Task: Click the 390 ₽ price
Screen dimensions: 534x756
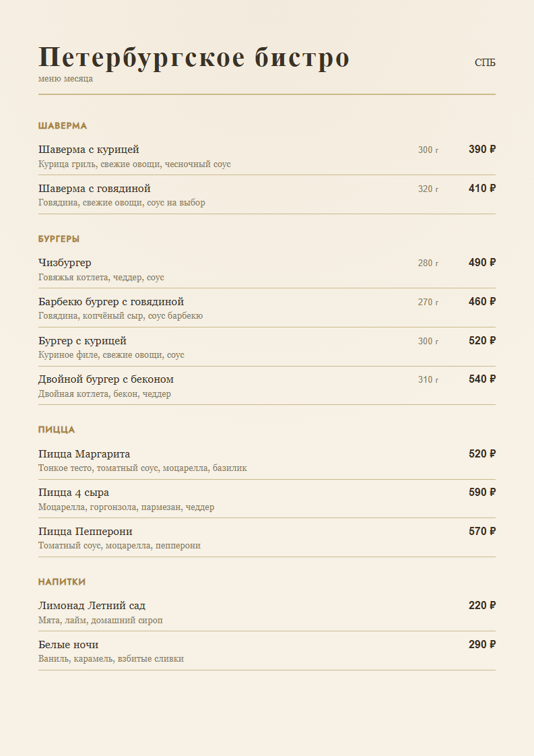Action: pyautogui.click(x=482, y=150)
